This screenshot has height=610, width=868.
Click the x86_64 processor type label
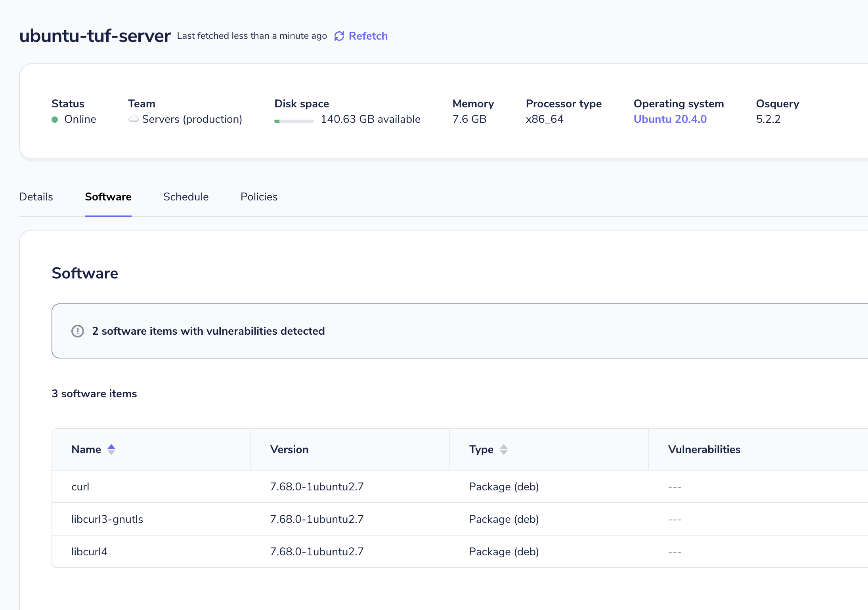click(545, 119)
